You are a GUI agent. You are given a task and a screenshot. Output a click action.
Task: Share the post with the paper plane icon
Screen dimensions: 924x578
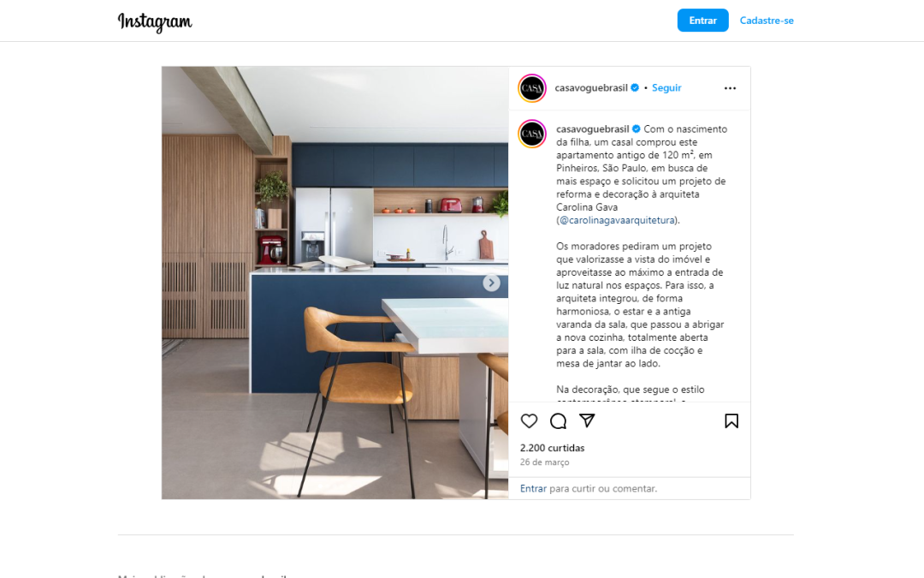587,420
